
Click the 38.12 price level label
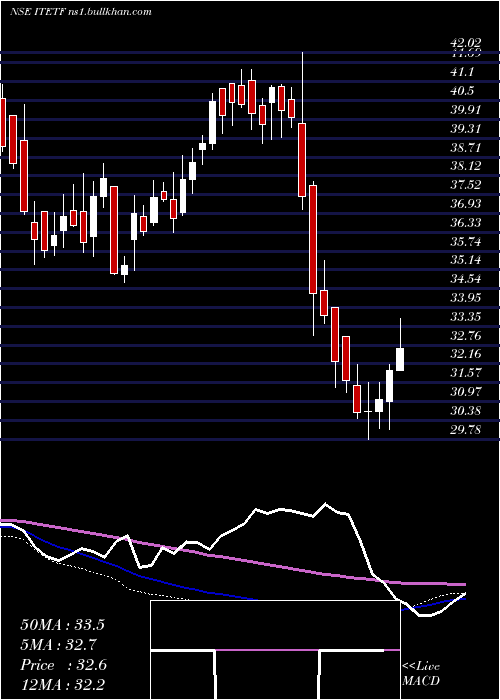point(466,166)
